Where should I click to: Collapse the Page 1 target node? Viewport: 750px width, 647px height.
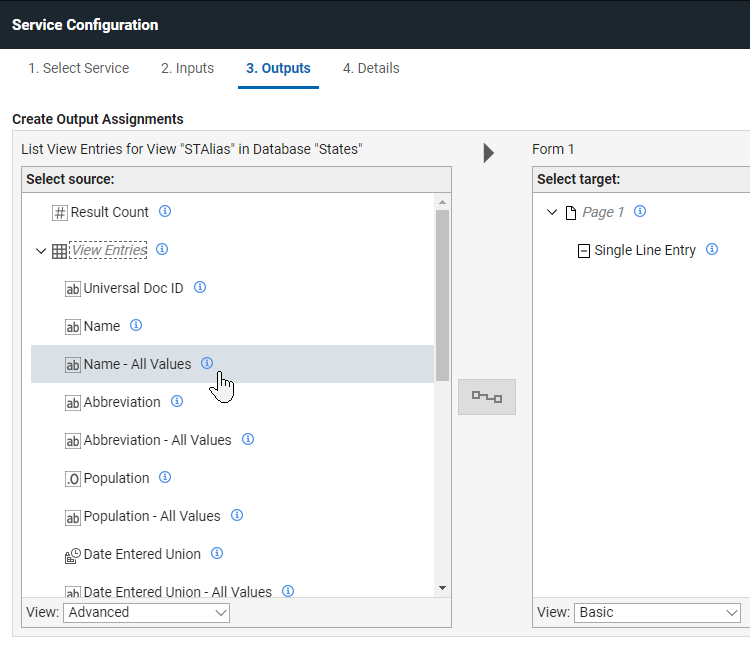coord(552,212)
